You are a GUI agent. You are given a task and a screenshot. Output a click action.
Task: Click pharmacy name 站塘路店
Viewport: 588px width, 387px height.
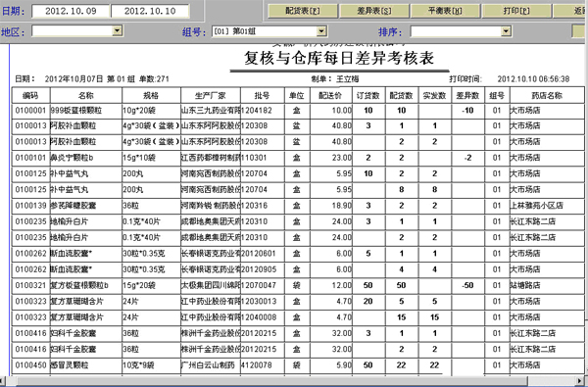point(525,285)
